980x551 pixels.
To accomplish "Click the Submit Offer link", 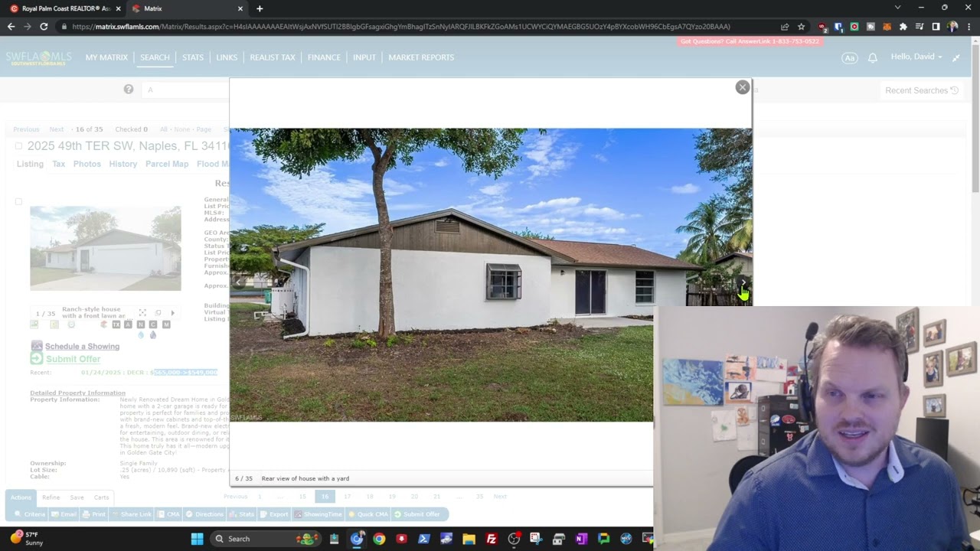I will click(73, 359).
